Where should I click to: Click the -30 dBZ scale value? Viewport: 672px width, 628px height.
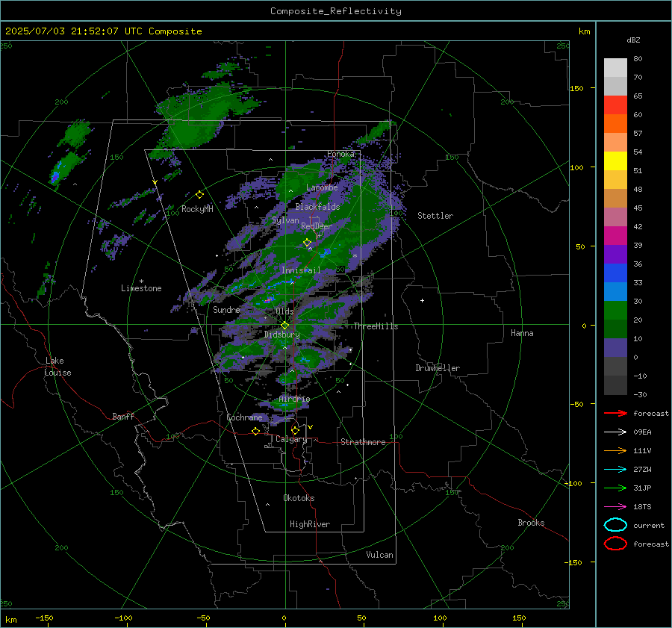[640, 394]
